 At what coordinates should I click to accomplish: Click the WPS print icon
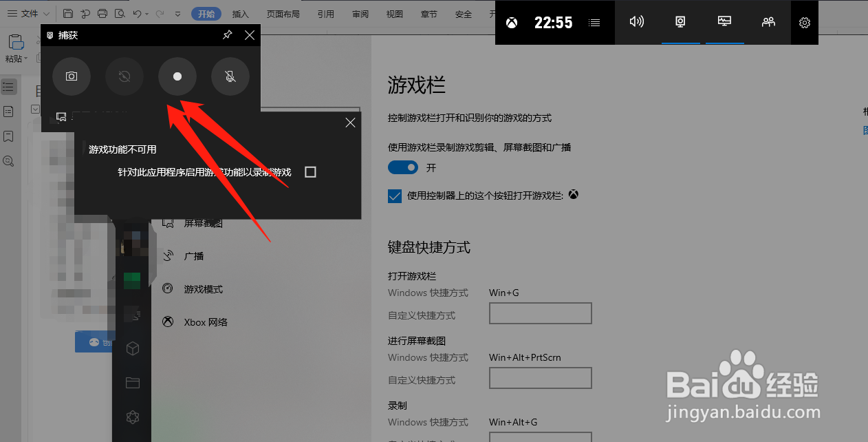pos(102,14)
